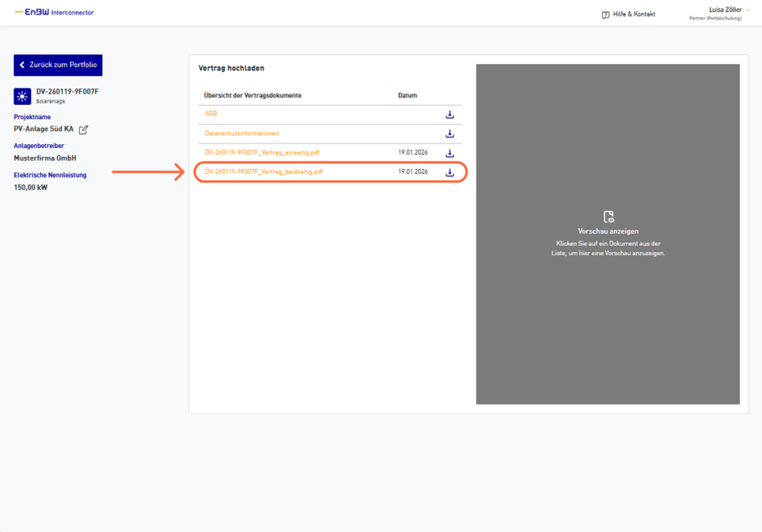Image resolution: width=762 pixels, height=532 pixels.
Task: Preview the Vertrag_einseitig.pdf document
Action: pos(262,153)
